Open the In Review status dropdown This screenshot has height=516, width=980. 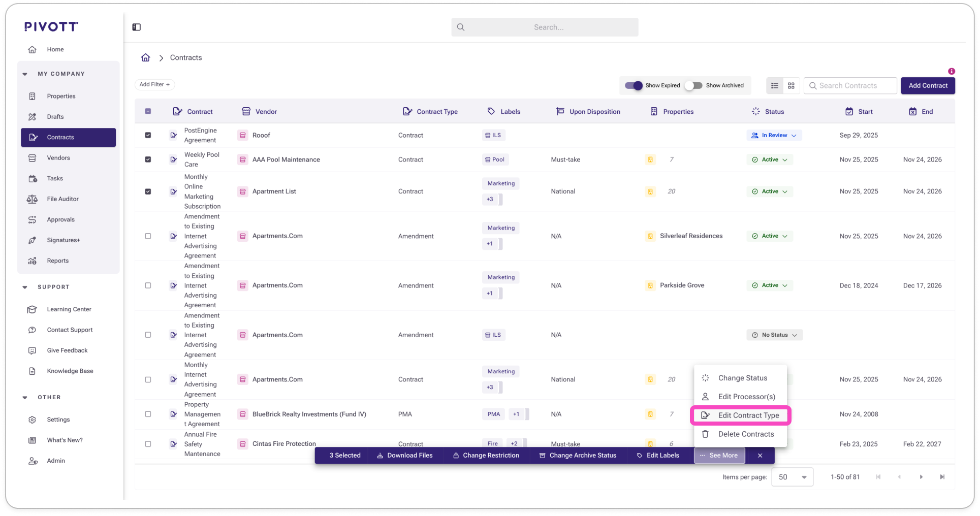774,135
